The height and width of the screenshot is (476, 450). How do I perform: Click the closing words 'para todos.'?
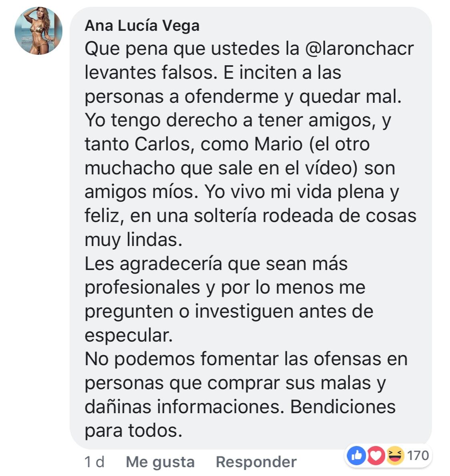[x=133, y=431]
